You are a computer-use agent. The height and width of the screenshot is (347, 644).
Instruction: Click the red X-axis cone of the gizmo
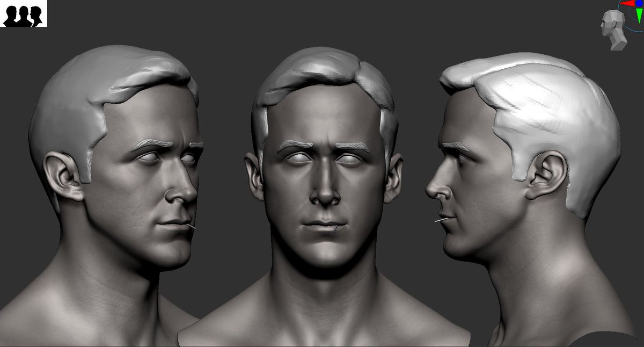(x=627, y=3)
